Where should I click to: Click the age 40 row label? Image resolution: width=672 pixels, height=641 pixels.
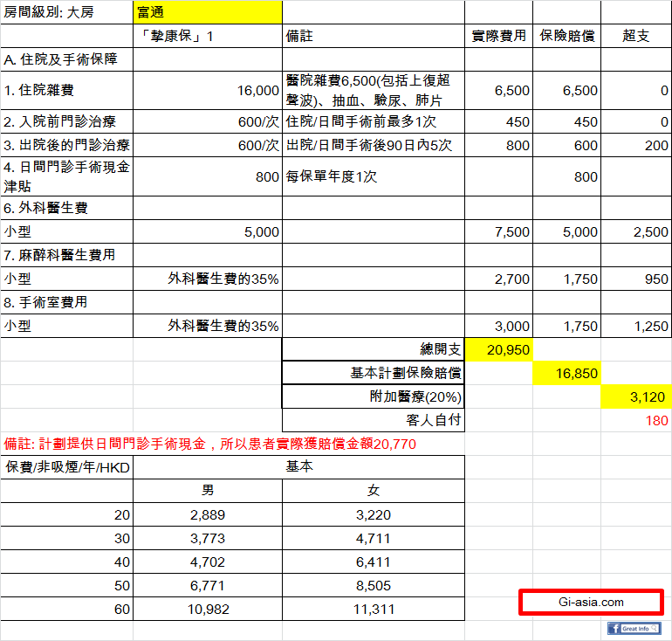(x=67, y=562)
